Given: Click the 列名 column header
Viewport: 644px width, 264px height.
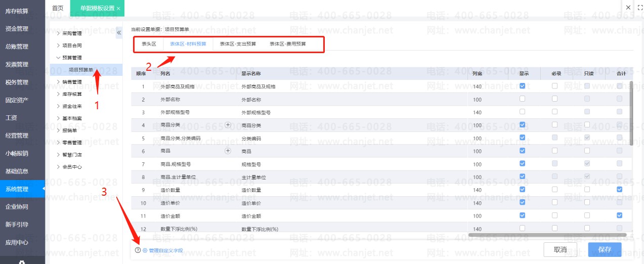Looking at the screenshot, I should [x=165, y=73].
